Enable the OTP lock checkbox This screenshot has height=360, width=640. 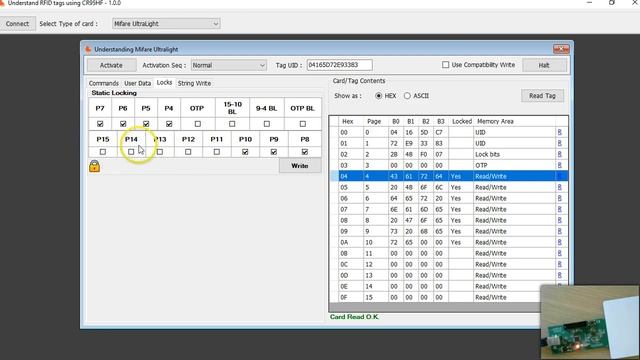click(x=198, y=124)
